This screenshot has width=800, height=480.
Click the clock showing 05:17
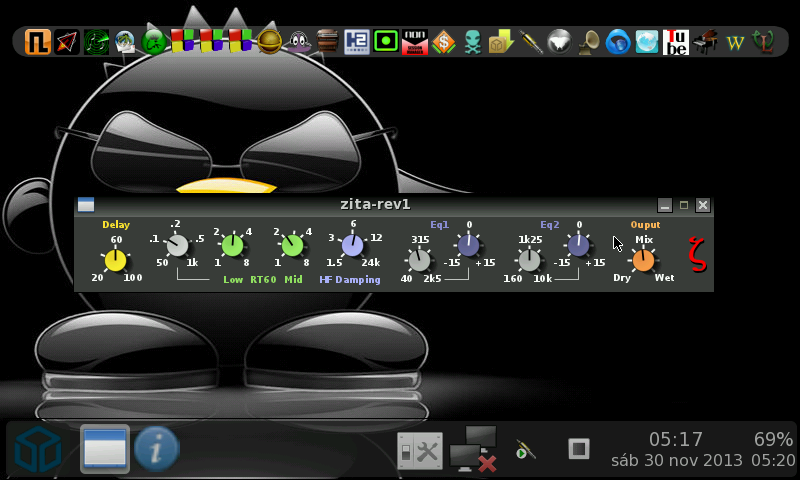(676, 439)
